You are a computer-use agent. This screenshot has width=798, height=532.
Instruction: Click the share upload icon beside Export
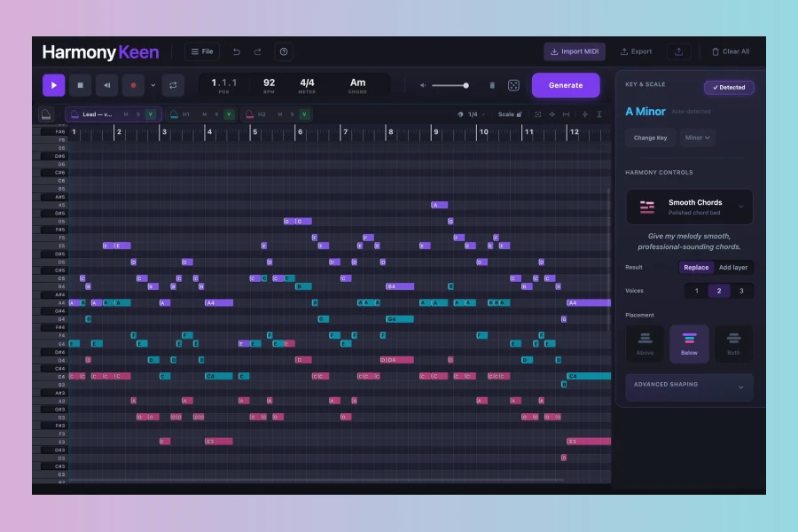click(x=679, y=51)
